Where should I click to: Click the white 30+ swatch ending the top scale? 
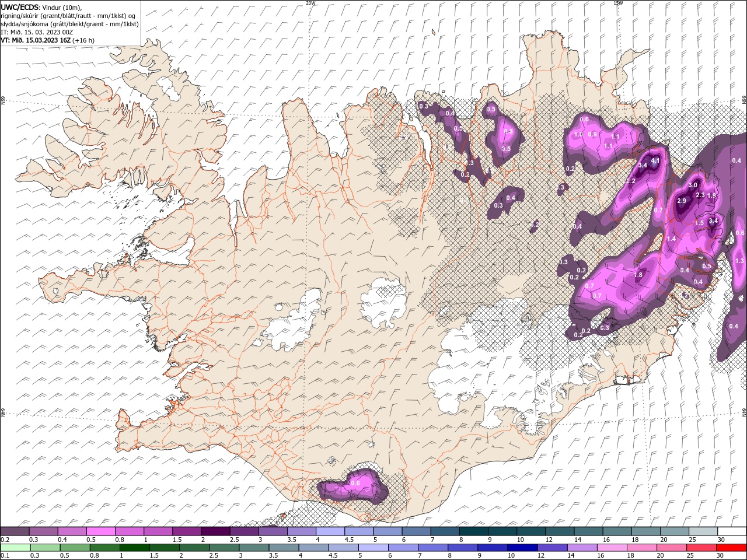pos(732,531)
